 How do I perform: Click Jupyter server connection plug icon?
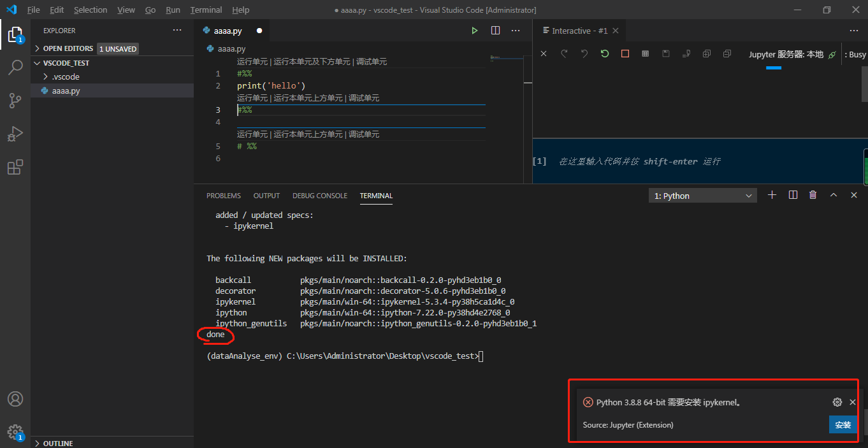click(x=832, y=55)
